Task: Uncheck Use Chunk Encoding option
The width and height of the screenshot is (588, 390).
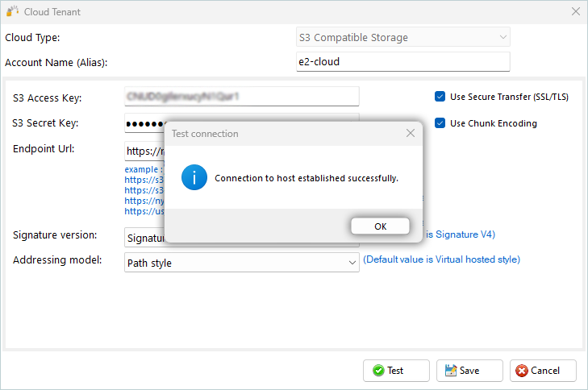Action: 440,123
